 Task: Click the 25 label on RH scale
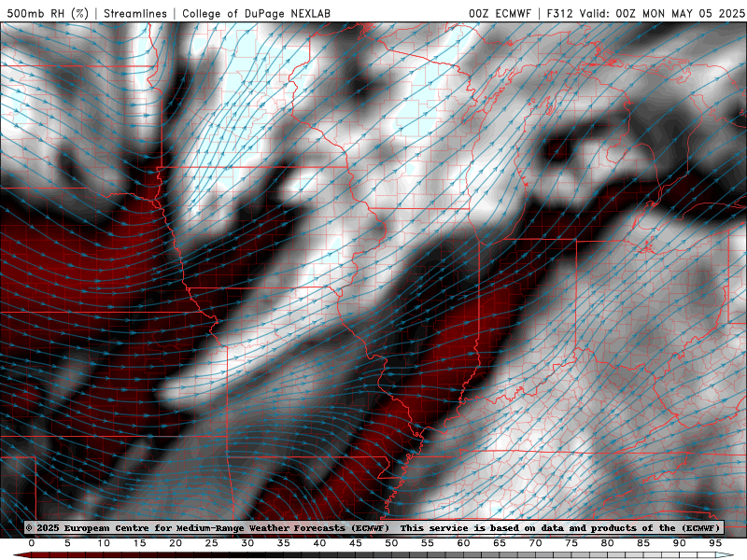(x=212, y=543)
